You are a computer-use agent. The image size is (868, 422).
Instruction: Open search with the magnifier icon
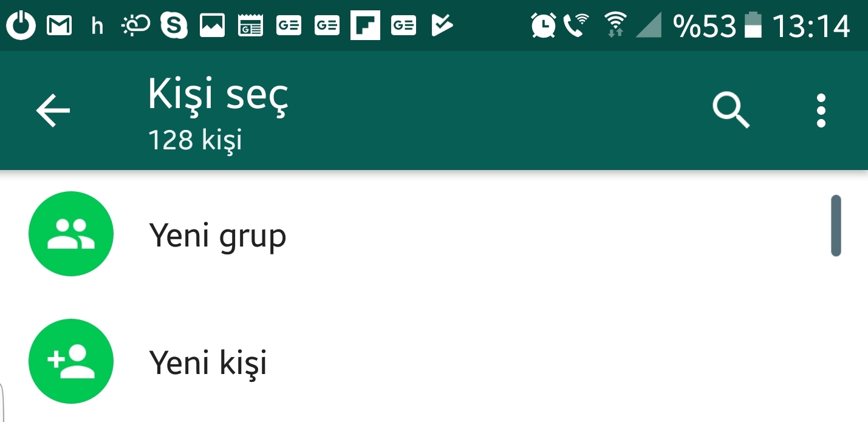731,112
